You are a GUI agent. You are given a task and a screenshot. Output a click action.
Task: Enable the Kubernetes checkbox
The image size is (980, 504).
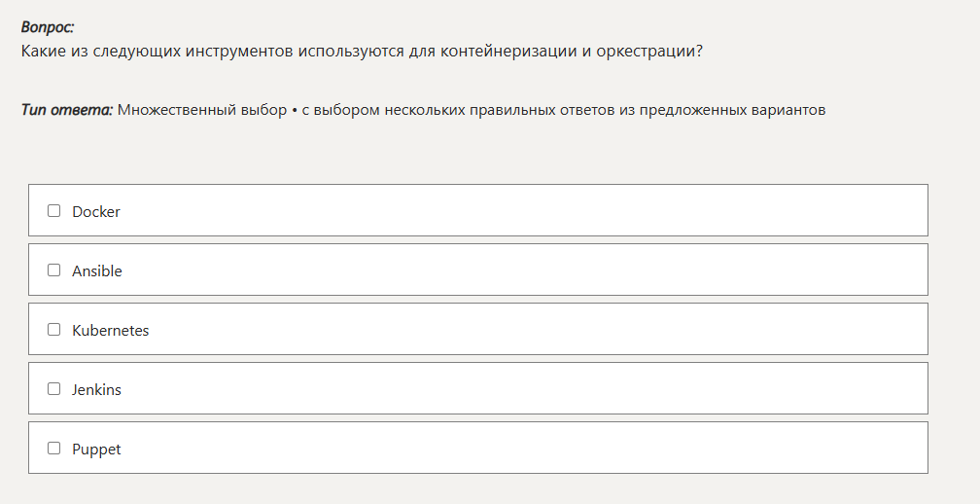[54, 329]
